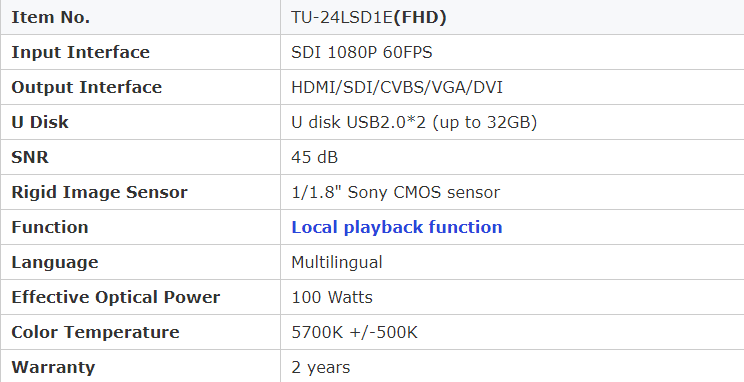Click the Effective Optical Power label
The image size is (744, 382).
pos(116,298)
